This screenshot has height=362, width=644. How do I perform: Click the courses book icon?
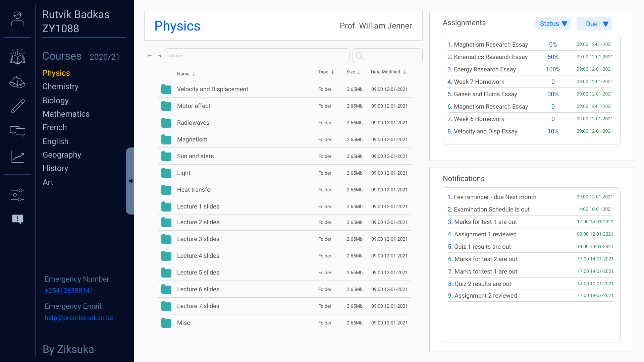[17, 57]
